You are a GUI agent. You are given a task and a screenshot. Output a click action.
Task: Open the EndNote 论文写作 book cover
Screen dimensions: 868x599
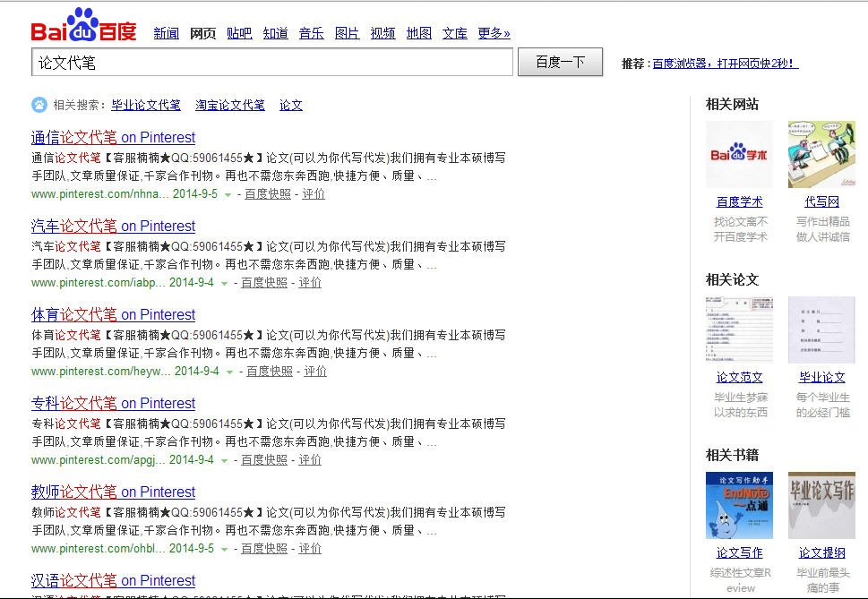[739, 505]
